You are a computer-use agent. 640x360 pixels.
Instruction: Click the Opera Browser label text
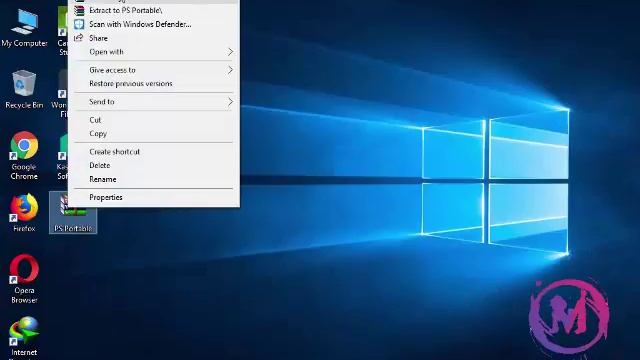[x=24, y=295]
